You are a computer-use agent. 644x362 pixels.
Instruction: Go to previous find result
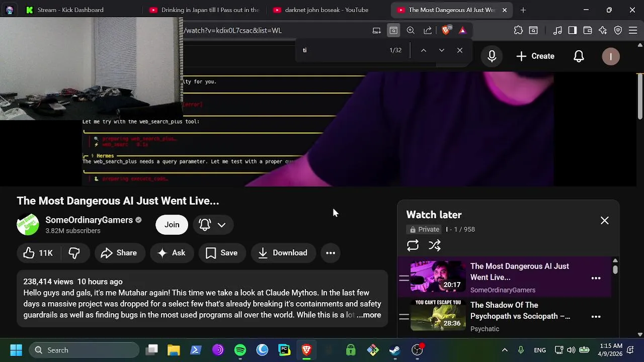point(424,50)
